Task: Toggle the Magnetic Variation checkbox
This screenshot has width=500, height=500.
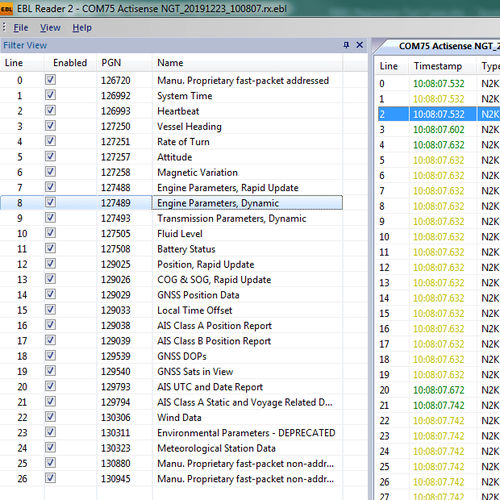Action: coord(50,172)
